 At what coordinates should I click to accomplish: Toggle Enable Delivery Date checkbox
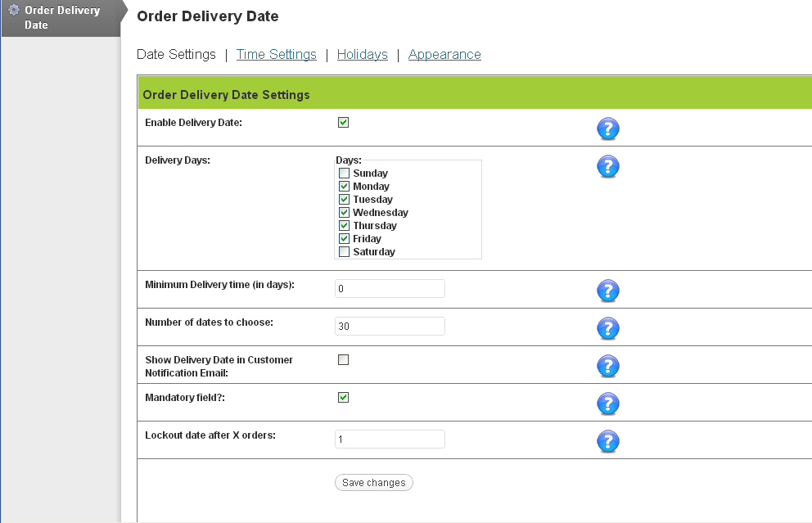343,122
